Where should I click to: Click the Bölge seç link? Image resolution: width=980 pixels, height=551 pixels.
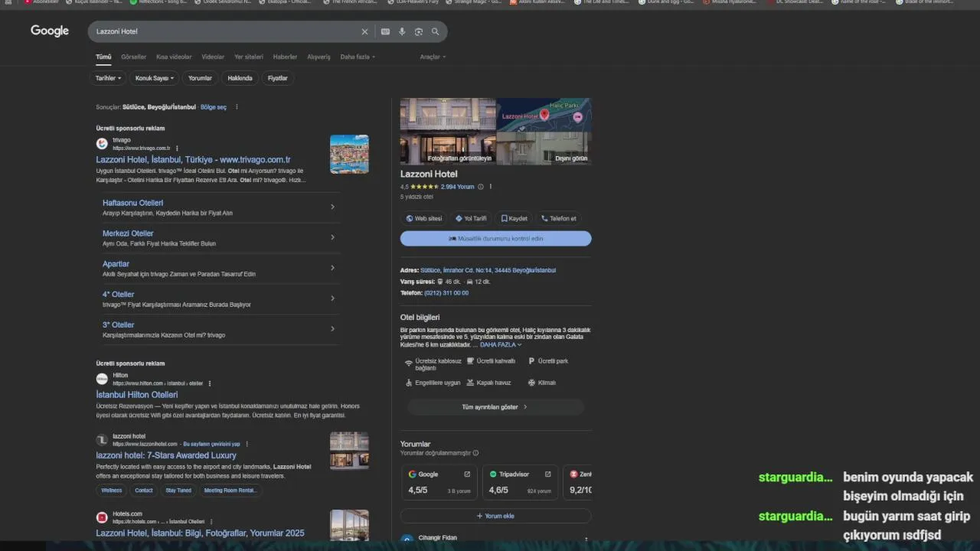[x=214, y=107]
